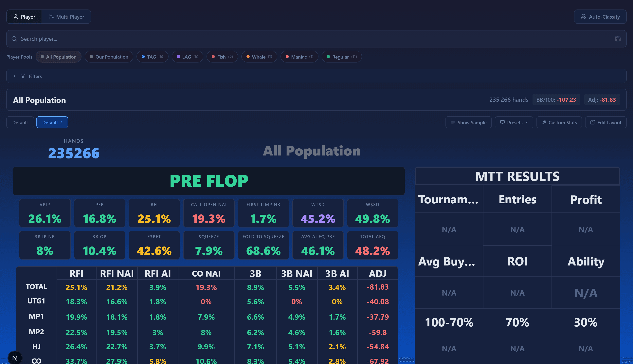Click the magnifier icon in search field

point(14,39)
